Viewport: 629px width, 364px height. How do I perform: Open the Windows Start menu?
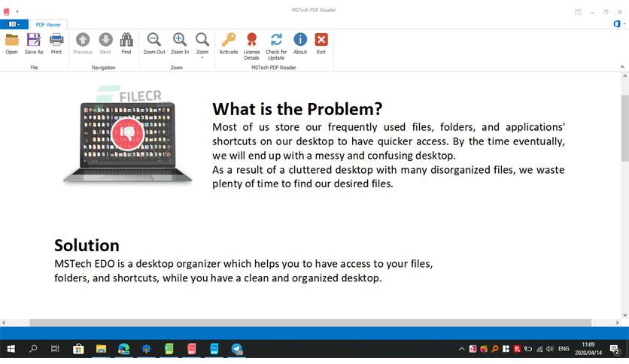coord(11,349)
